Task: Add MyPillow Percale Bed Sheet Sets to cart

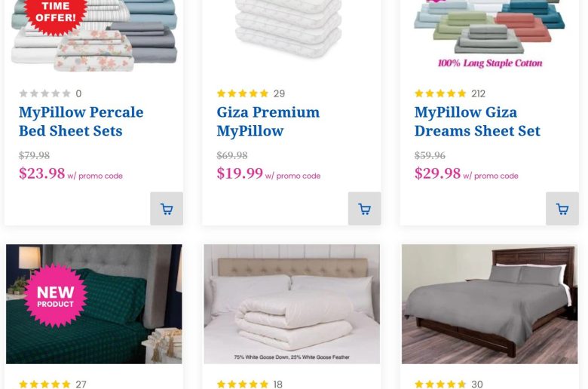Action: [x=167, y=209]
